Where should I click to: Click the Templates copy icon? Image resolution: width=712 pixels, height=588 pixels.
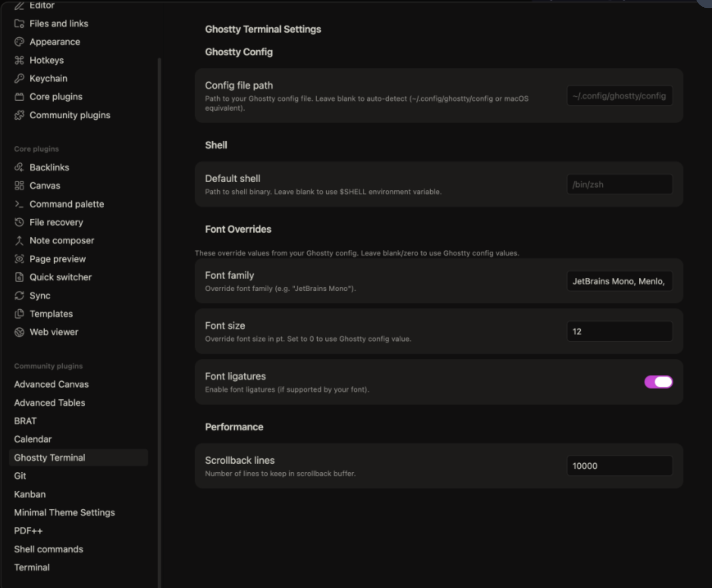19,314
